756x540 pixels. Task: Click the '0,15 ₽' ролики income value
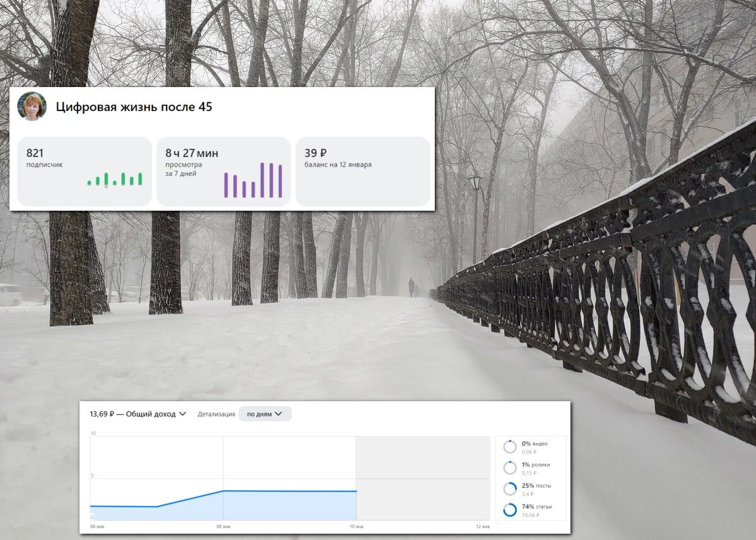click(x=529, y=473)
